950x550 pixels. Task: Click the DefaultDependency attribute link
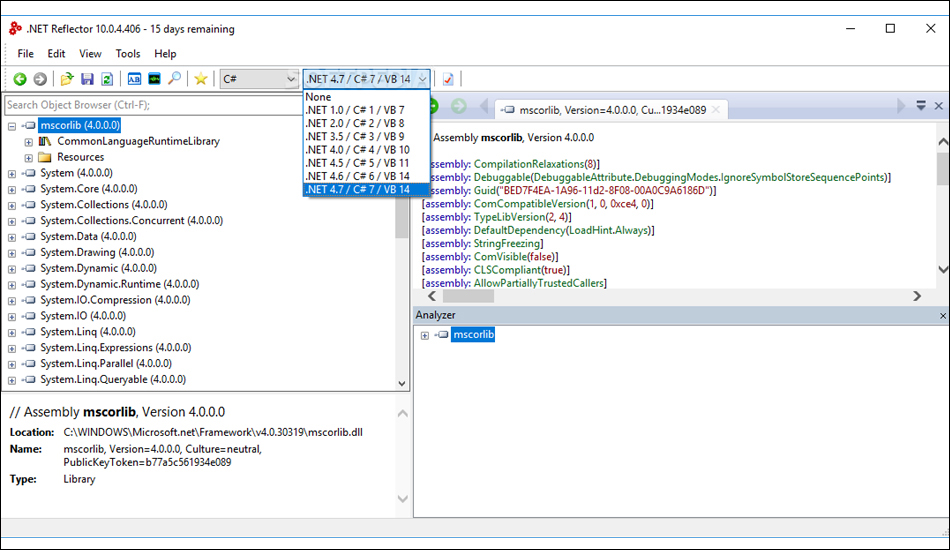point(519,231)
